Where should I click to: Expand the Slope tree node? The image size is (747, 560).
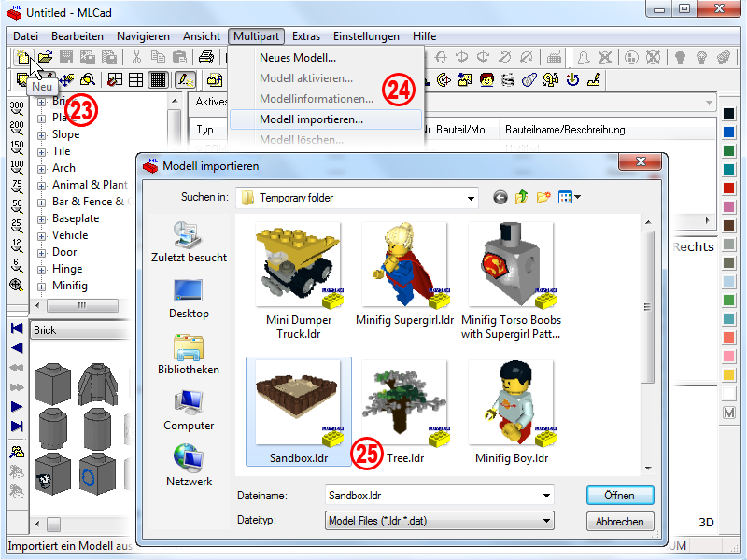[41, 135]
